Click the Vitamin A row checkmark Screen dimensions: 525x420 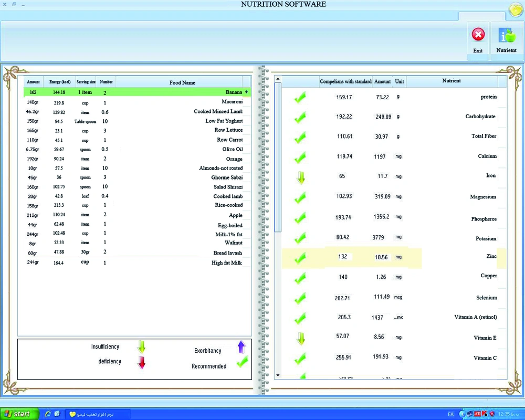pos(300,318)
